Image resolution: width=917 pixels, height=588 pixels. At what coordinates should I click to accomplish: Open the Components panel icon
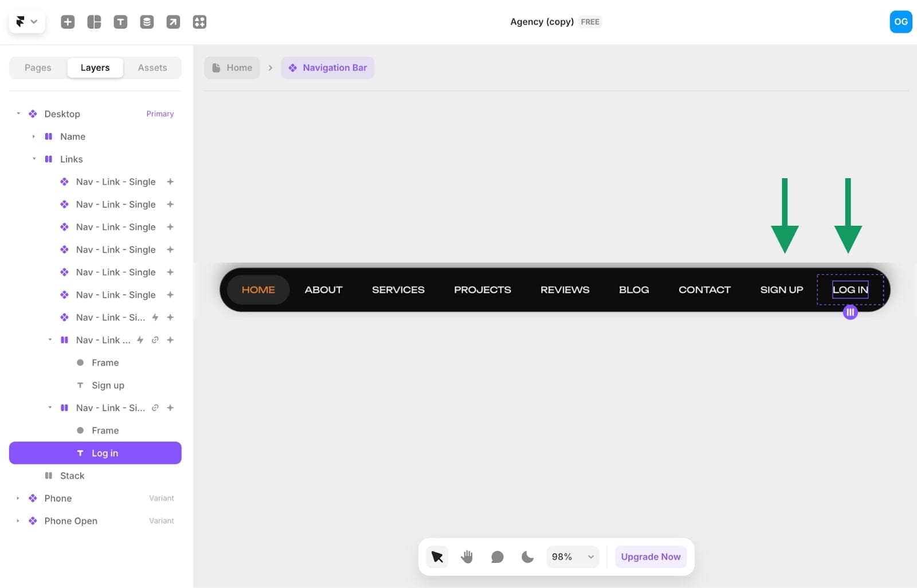point(199,21)
